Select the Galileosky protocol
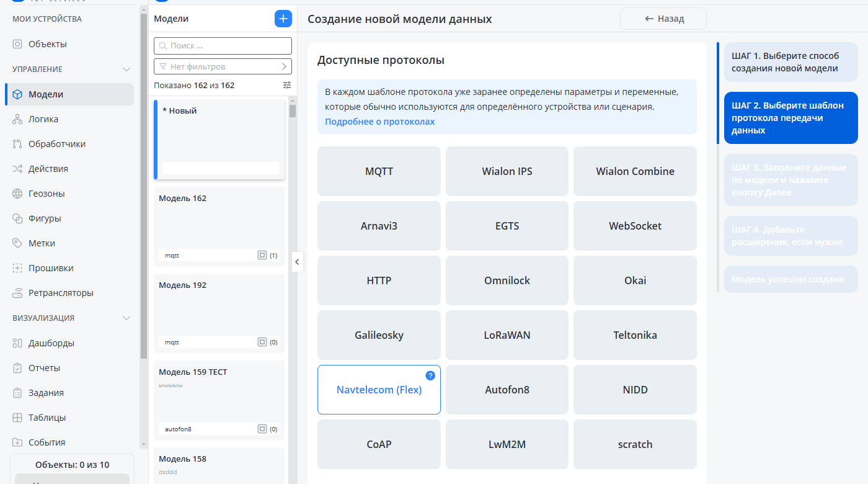 click(x=379, y=335)
